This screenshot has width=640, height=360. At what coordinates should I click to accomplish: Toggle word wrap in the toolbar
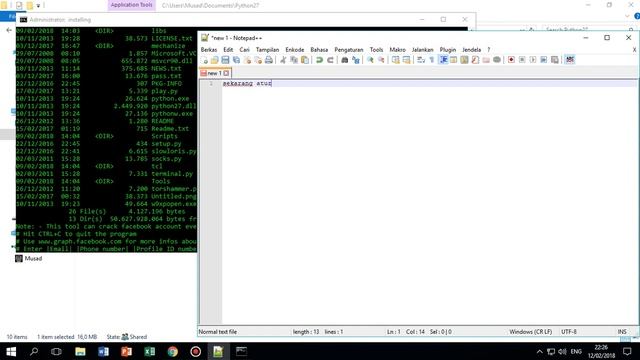click(421, 60)
